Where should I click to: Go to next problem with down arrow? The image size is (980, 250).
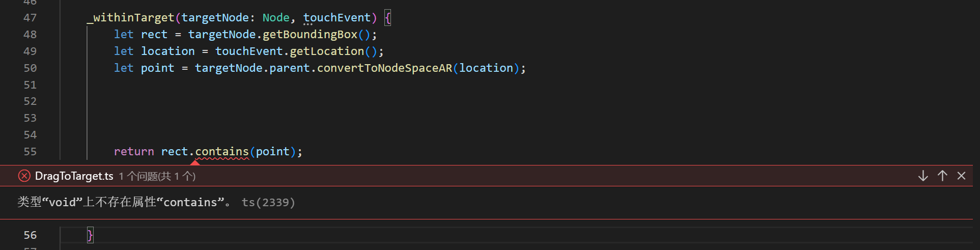tap(923, 176)
